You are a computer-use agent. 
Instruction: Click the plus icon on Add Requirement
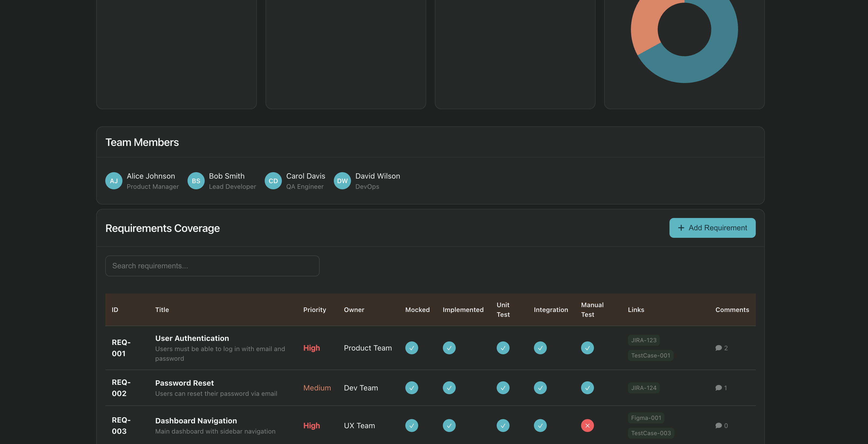tap(681, 228)
